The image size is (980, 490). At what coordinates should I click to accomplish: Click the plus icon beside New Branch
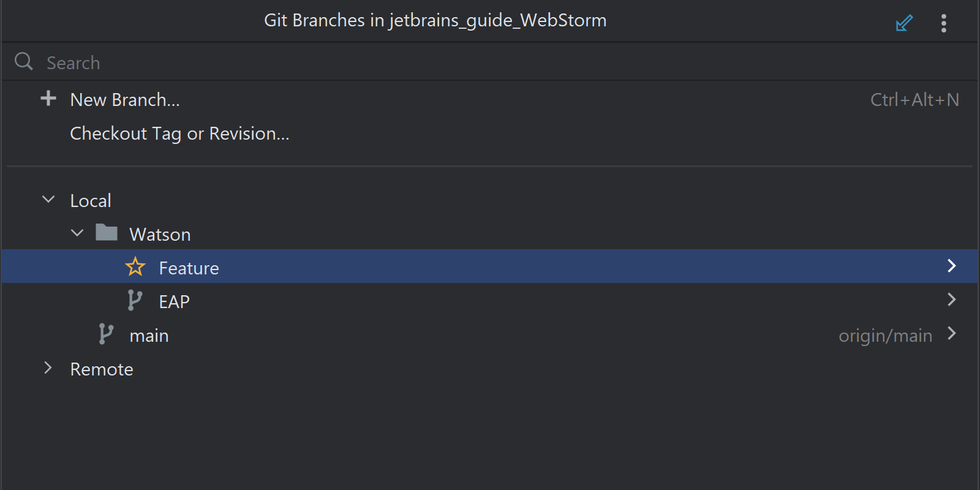[x=48, y=99]
